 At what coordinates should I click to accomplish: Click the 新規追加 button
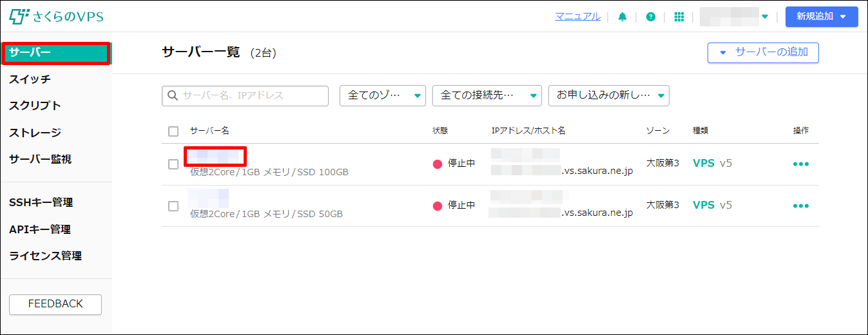point(821,17)
